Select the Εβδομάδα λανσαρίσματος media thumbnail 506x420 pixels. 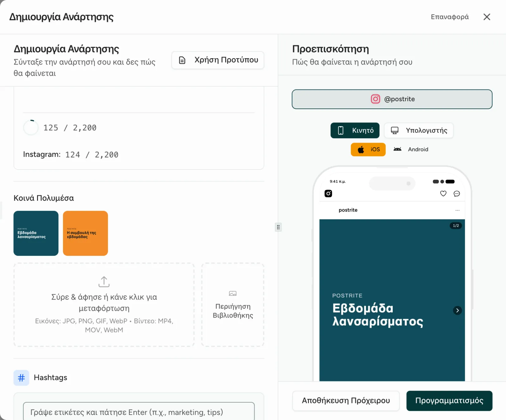[36, 233]
